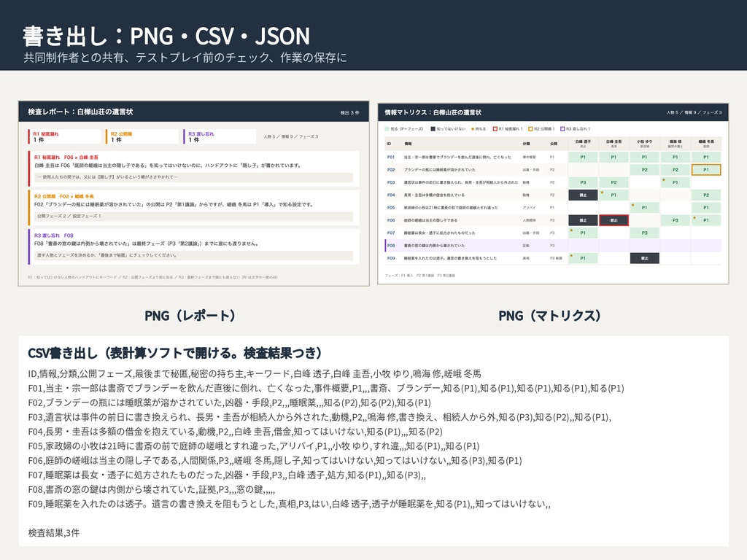
Task: Click the F01 ID link in the matrix
Action: 391,157
